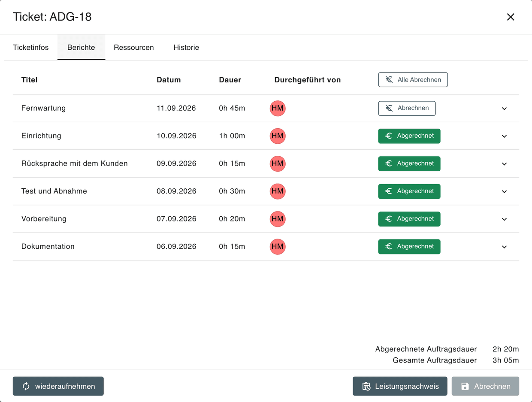Screen dimensions: 532x402
Task: Click HM avatar in Fernwartung row
Action: tap(278, 108)
